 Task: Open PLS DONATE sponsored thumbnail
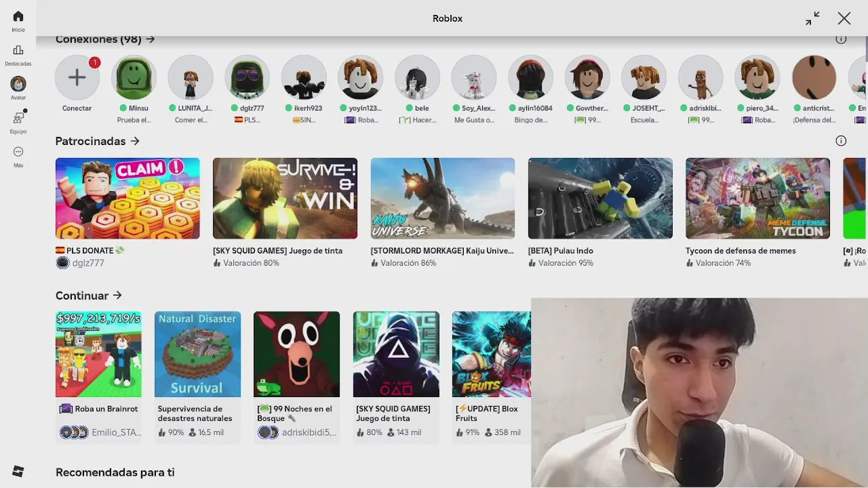(x=127, y=199)
